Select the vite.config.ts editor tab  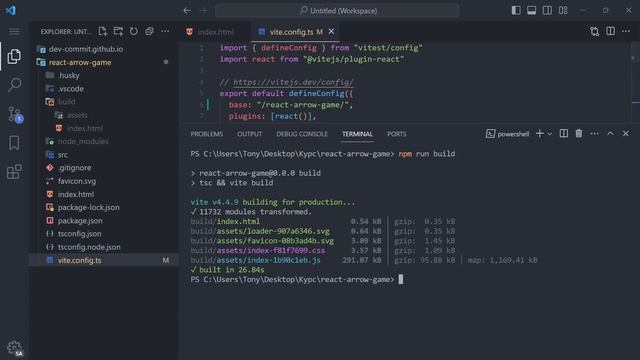coord(296,32)
